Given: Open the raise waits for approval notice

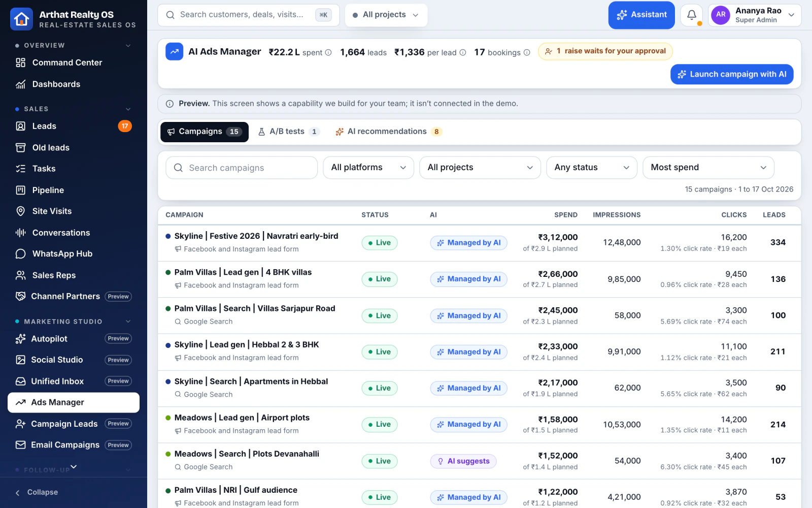Looking at the screenshot, I should [x=605, y=51].
